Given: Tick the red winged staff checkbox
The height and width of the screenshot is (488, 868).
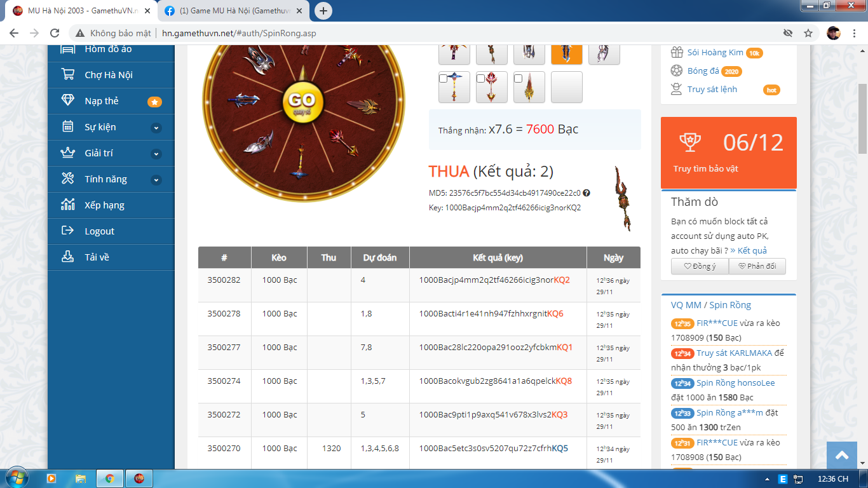Looking at the screenshot, I should click(x=481, y=79).
